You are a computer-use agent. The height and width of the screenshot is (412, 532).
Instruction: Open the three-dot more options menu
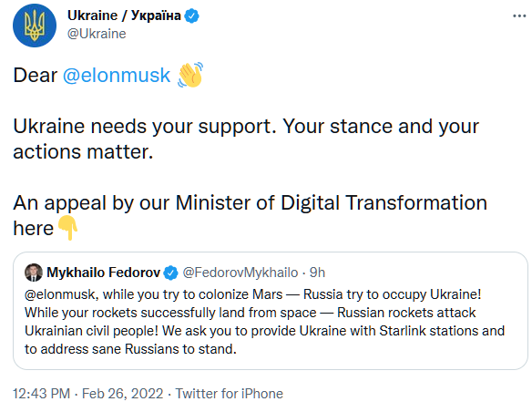519,15
